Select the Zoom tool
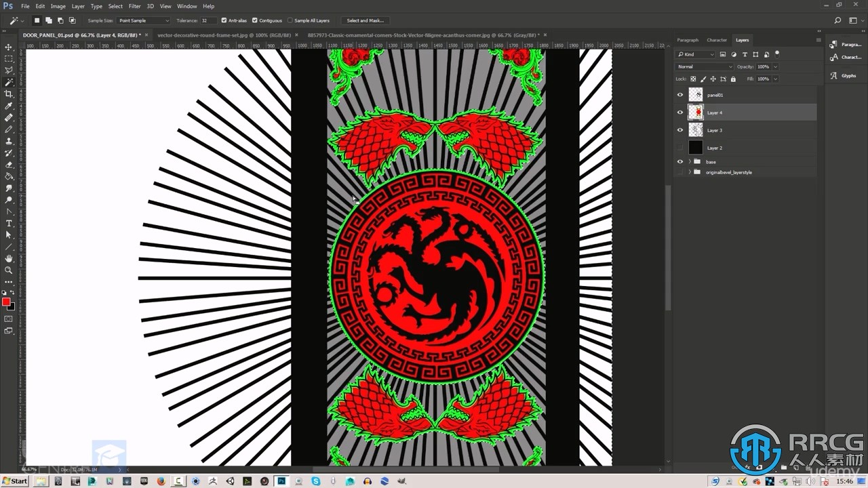This screenshot has height=488, width=868. pos(9,270)
